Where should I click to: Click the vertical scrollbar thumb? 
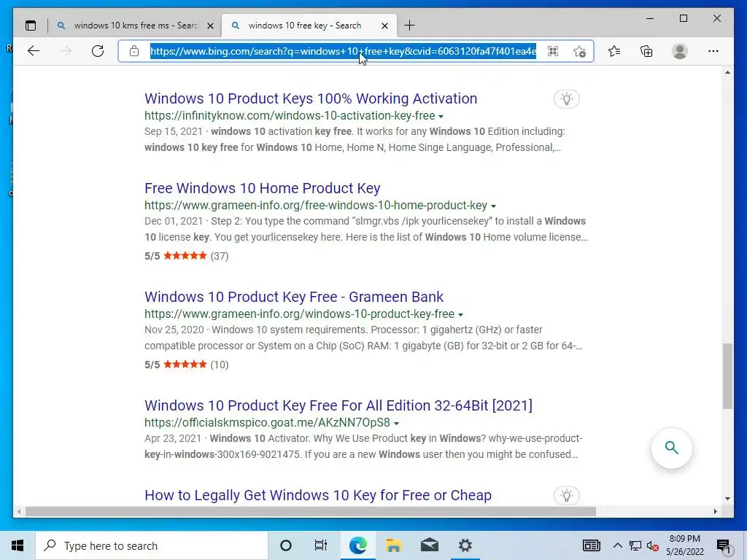pyautogui.click(x=727, y=376)
